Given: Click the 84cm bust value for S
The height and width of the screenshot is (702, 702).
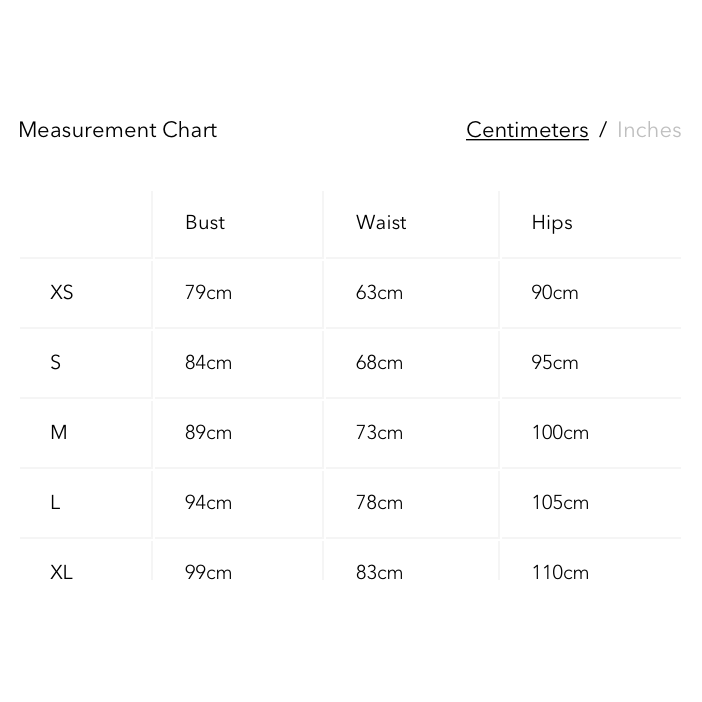Looking at the screenshot, I should 208,362.
